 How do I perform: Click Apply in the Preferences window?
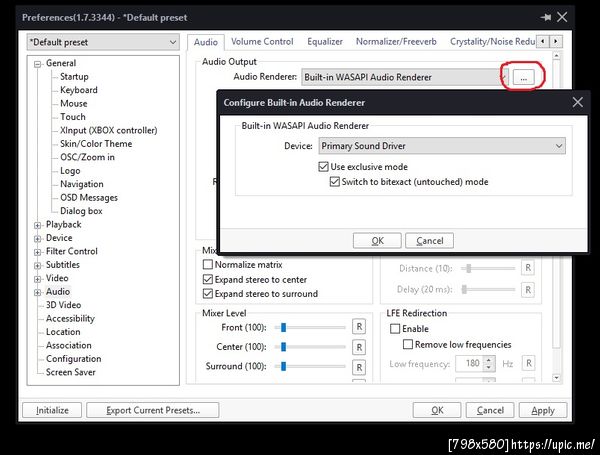point(543,410)
